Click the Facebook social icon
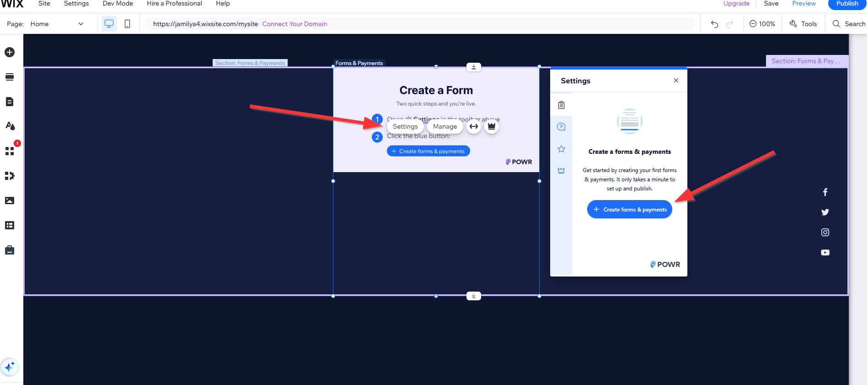The height and width of the screenshot is (385, 868). tap(825, 192)
